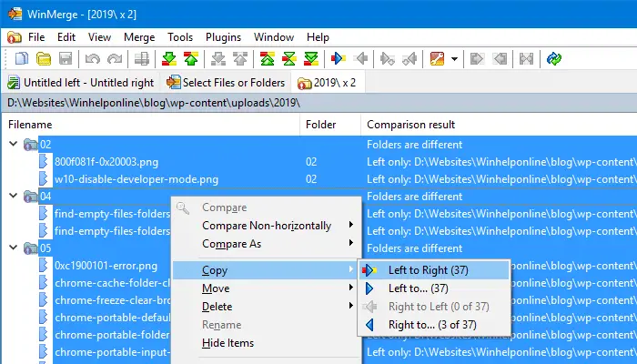
Task: Click the Undo toolbar icon
Action: [x=93, y=59]
